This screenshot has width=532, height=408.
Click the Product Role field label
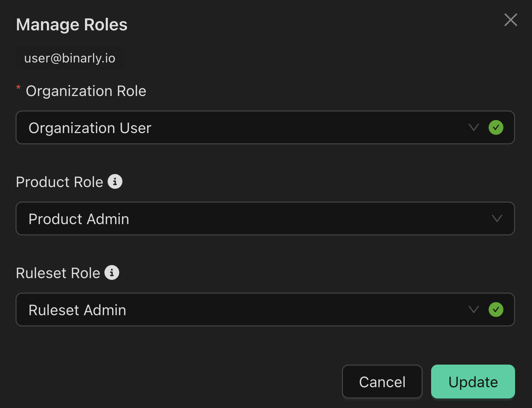coord(59,182)
